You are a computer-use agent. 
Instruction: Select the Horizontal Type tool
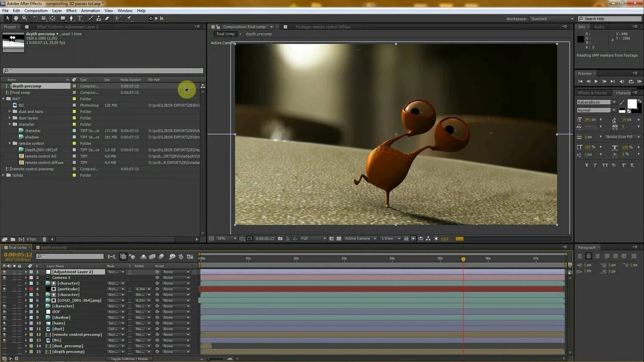80,18
